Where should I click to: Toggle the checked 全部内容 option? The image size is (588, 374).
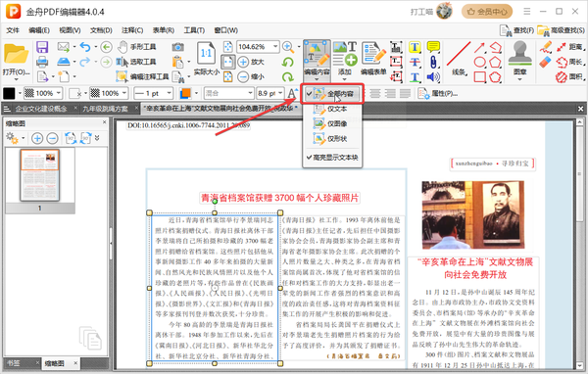click(332, 94)
